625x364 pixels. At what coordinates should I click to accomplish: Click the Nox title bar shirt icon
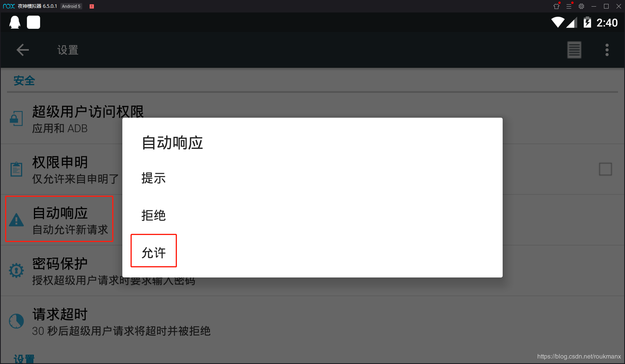tap(556, 6)
